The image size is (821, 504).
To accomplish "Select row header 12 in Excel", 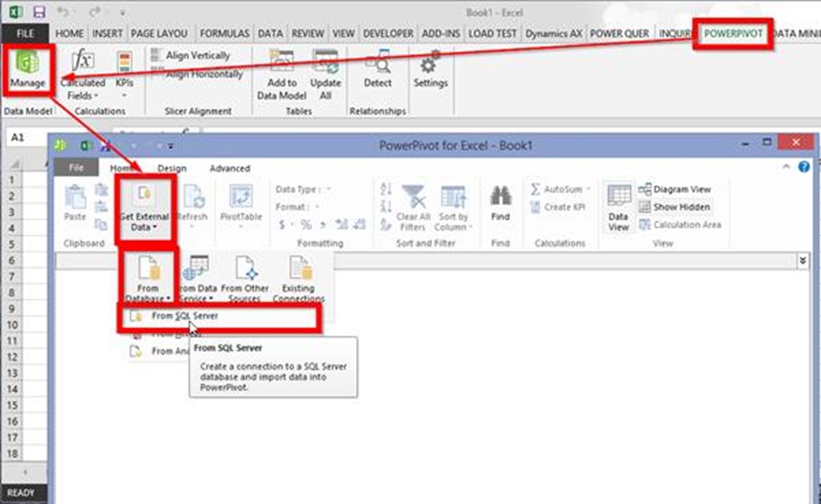I will pyautogui.click(x=11, y=357).
